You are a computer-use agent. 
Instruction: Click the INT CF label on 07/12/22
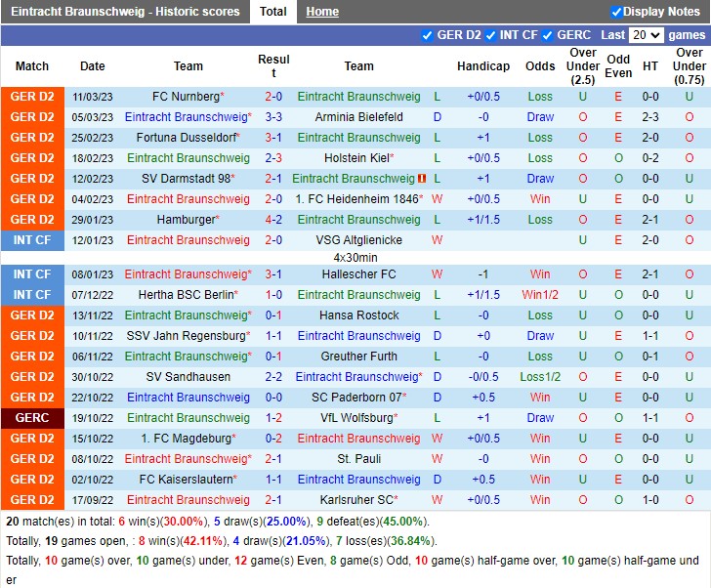pos(32,295)
